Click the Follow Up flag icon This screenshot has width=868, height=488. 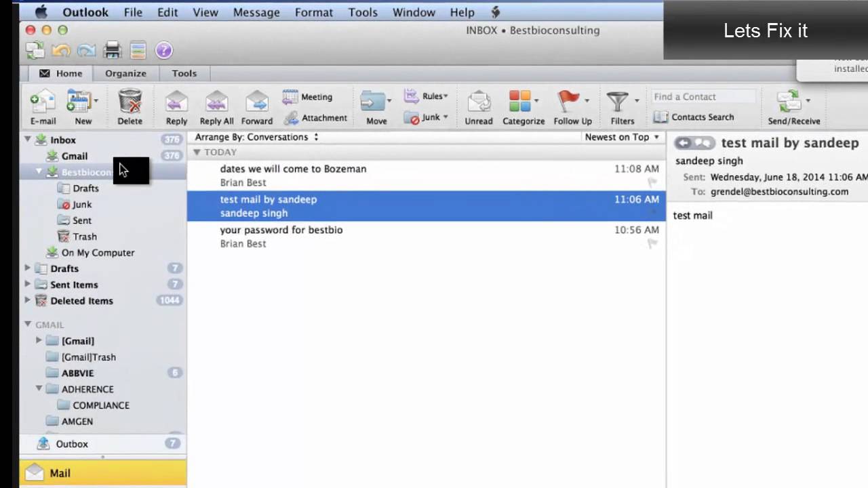tap(568, 102)
